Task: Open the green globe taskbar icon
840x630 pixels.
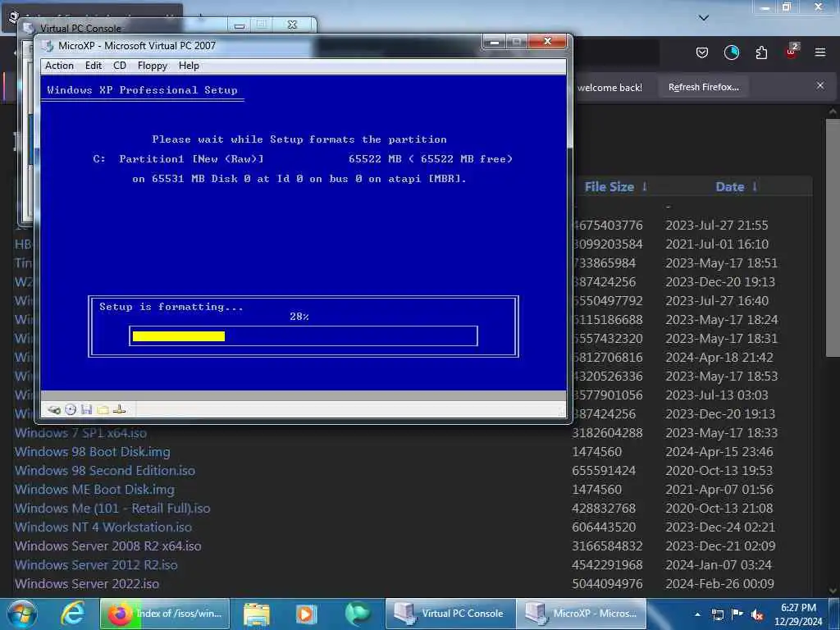Action: pos(357,614)
